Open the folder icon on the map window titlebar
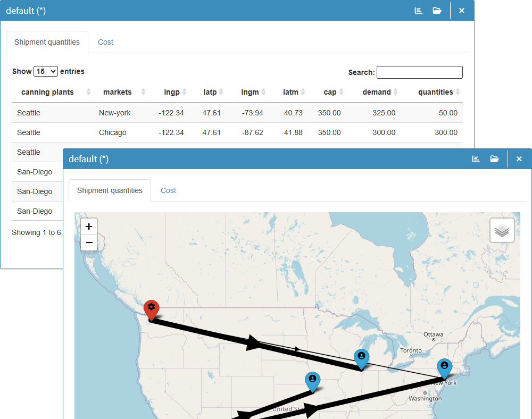The width and height of the screenshot is (532, 419). [495, 158]
